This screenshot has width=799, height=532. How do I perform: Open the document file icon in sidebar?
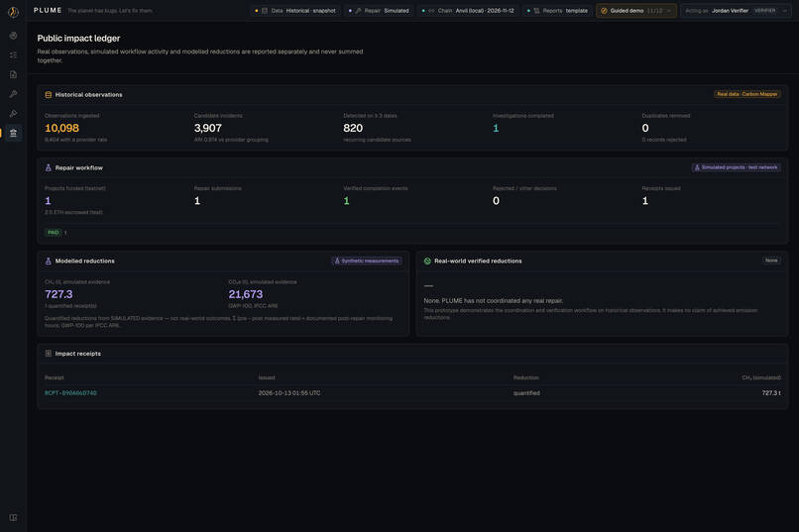[x=13, y=74]
